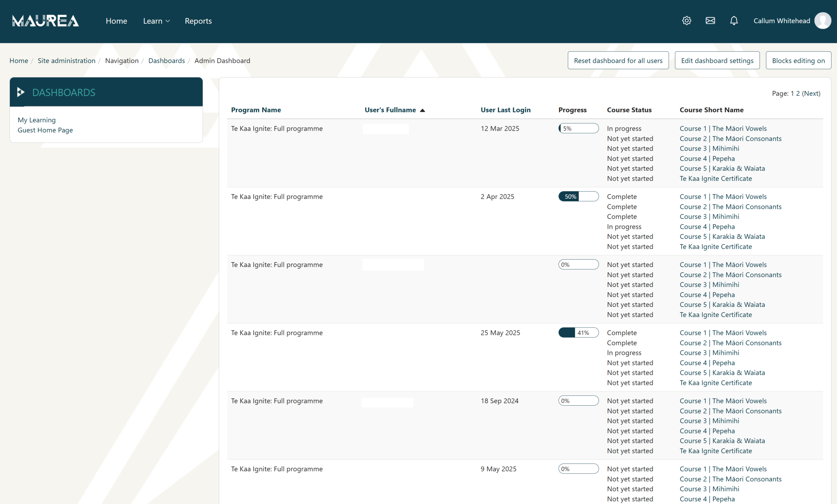
Task: Go to page 2 of results
Action: tap(797, 93)
